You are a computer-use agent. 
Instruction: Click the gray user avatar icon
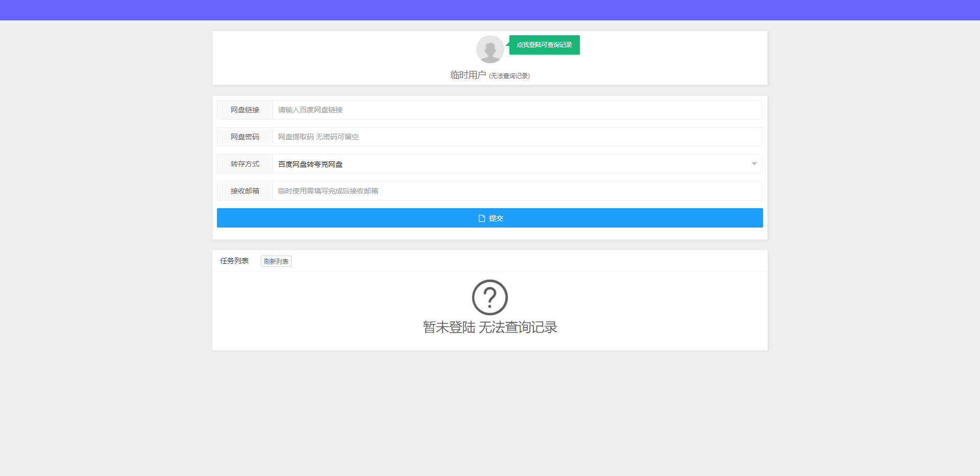pos(490,49)
